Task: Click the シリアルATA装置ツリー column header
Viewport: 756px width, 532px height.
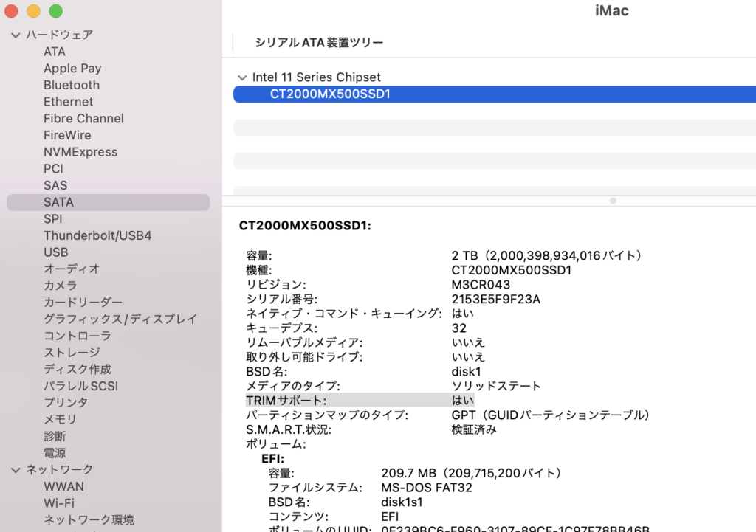Action: click(319, 42)
